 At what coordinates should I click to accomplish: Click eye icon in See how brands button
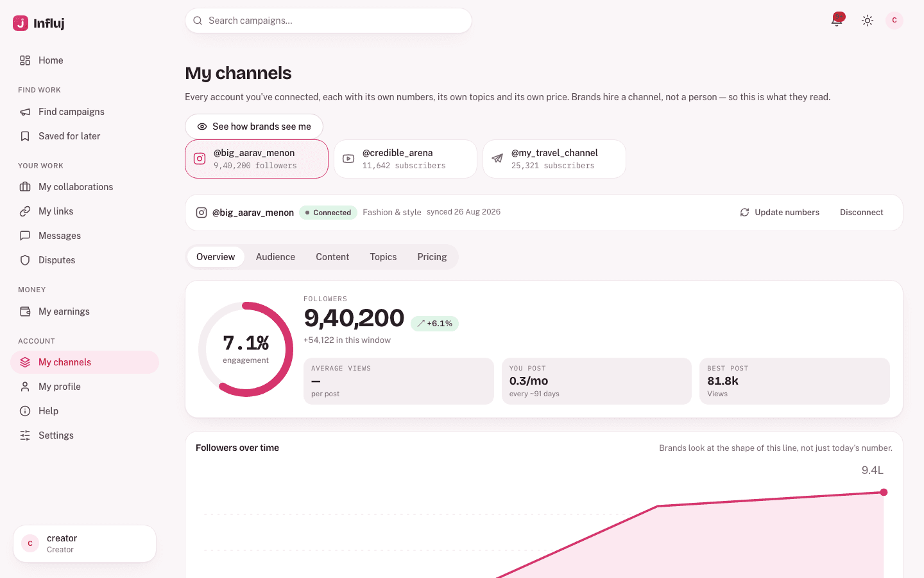202,127
